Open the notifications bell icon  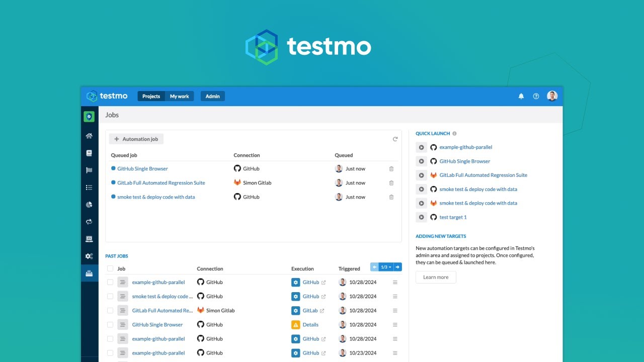coord(521,96)
